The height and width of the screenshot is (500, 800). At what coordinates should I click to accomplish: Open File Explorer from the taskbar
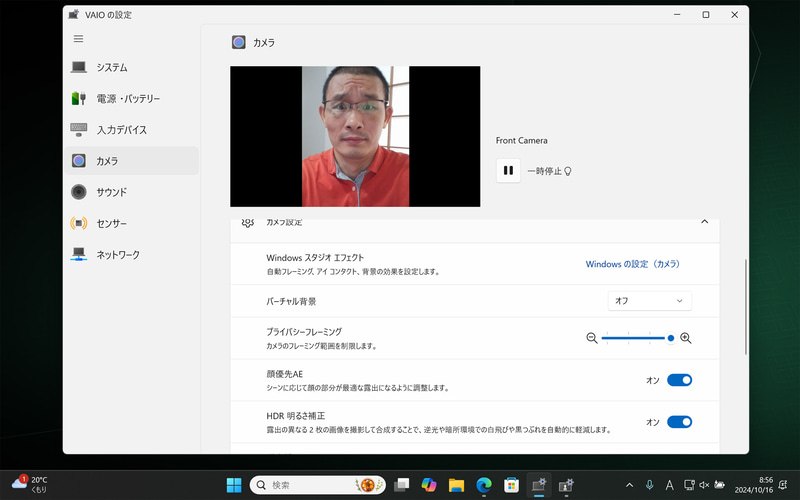click(x=457, y=485)
